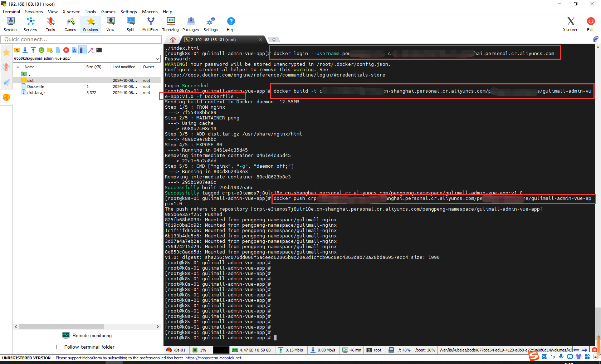Open the View toolbar icon

[111, 24]
